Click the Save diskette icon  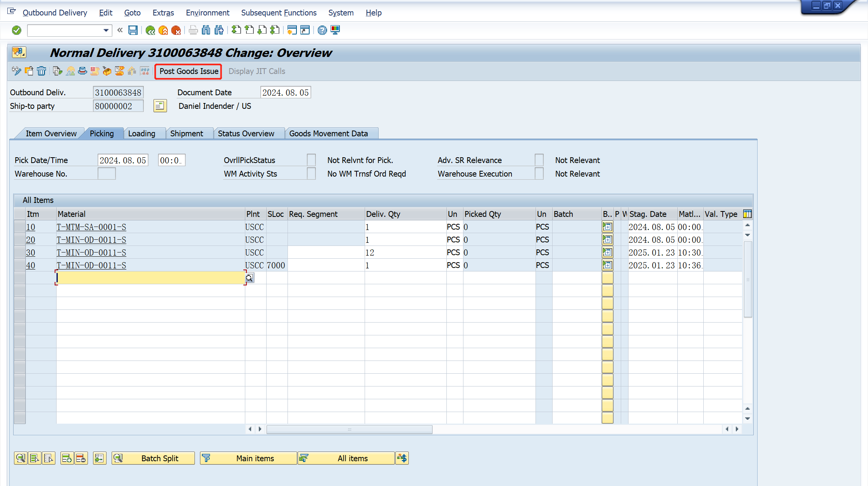133,30
